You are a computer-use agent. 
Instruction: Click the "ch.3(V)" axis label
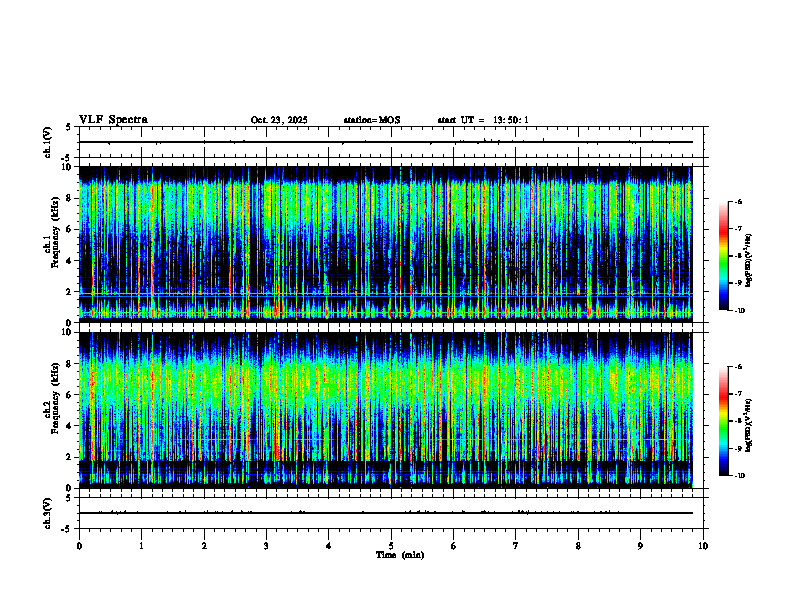pos(47,513)
